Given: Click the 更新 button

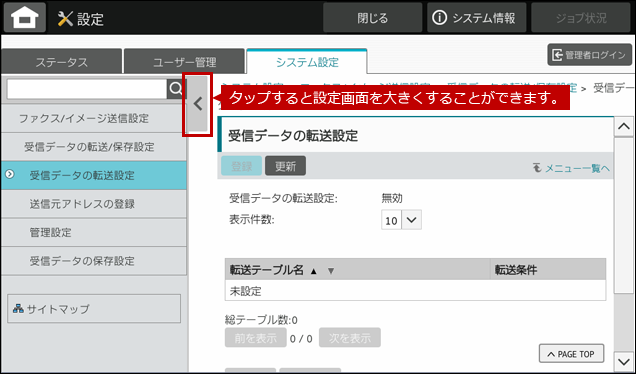Looking at the screenshot, I should tap(285, 166).
